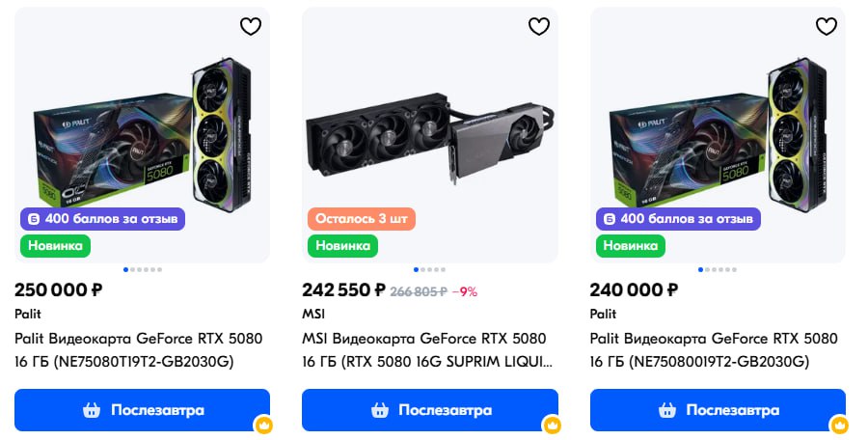Viewport: 868px width, 440px height.
Task: Click the 400 баллов за отзыв badge on first card
Action: click(x=102, y=219)
